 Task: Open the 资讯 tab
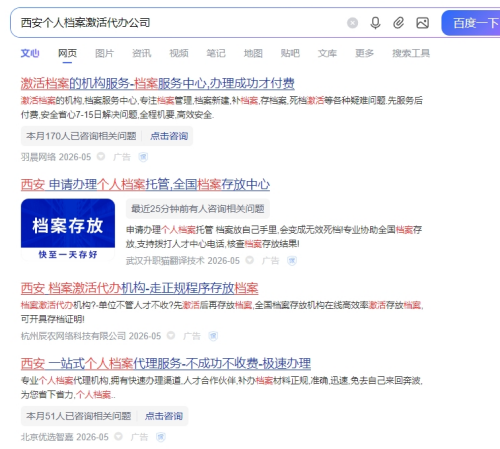141,53
